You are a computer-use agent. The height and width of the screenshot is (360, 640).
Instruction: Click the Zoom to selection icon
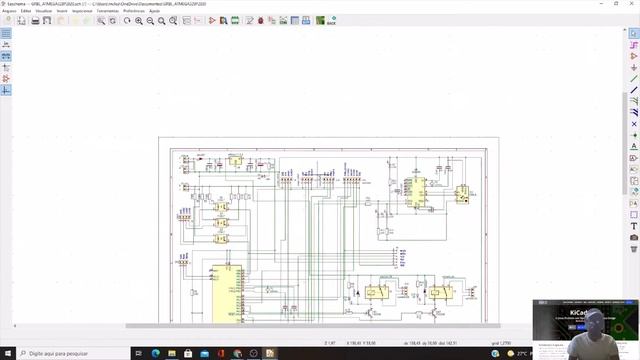click(x=173, y=20)
